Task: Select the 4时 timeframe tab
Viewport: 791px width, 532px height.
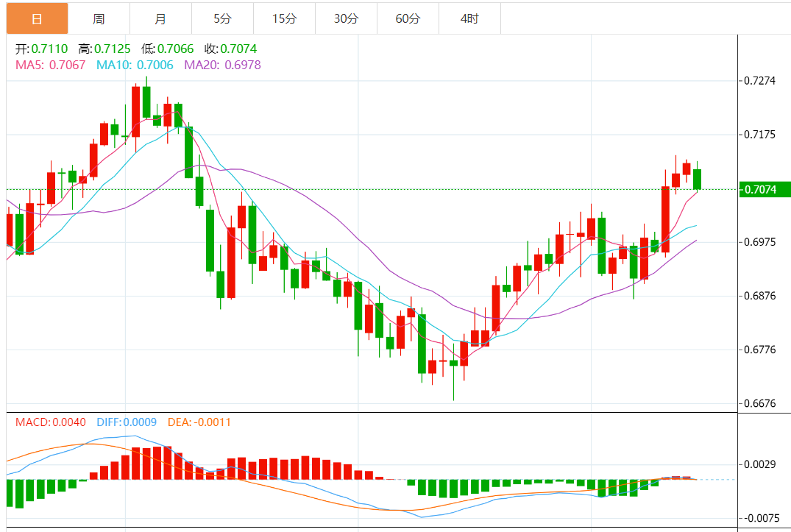Action: 469,18
